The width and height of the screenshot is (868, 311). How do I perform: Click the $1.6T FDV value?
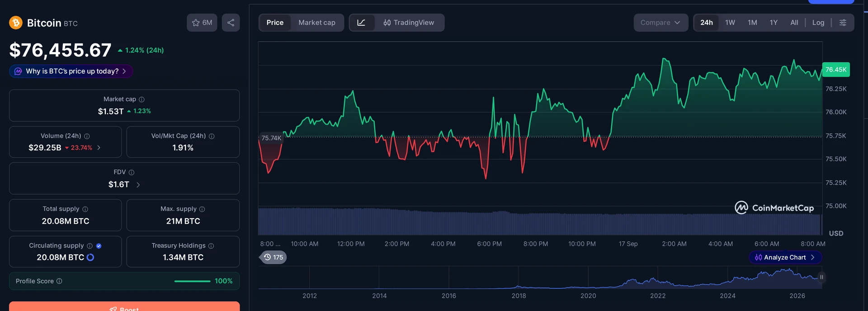coord(119,185)
